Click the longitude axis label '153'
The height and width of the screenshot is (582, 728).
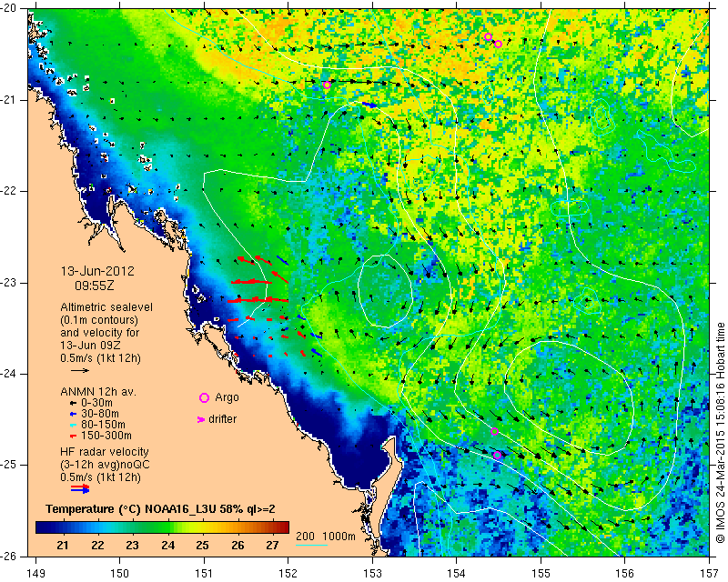point(372,574)
